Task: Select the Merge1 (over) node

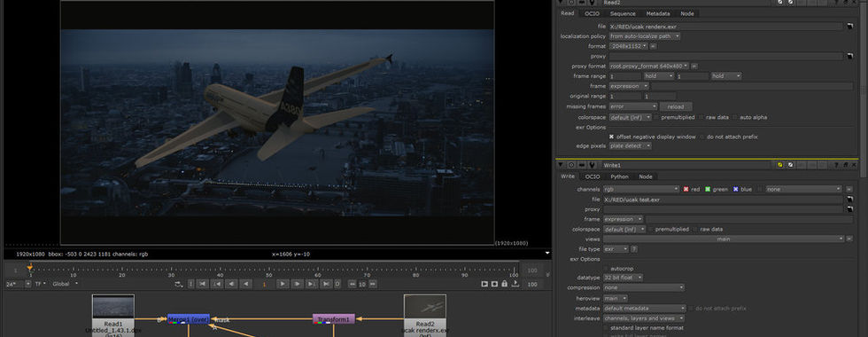Action: pyautogui.click(x=188, y=319)
